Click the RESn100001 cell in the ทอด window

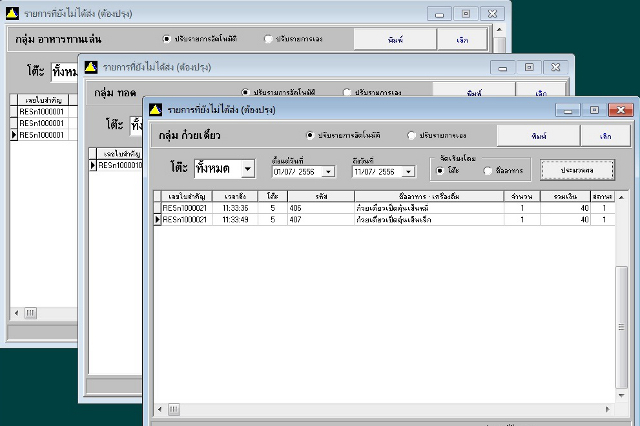pos(120,165)
